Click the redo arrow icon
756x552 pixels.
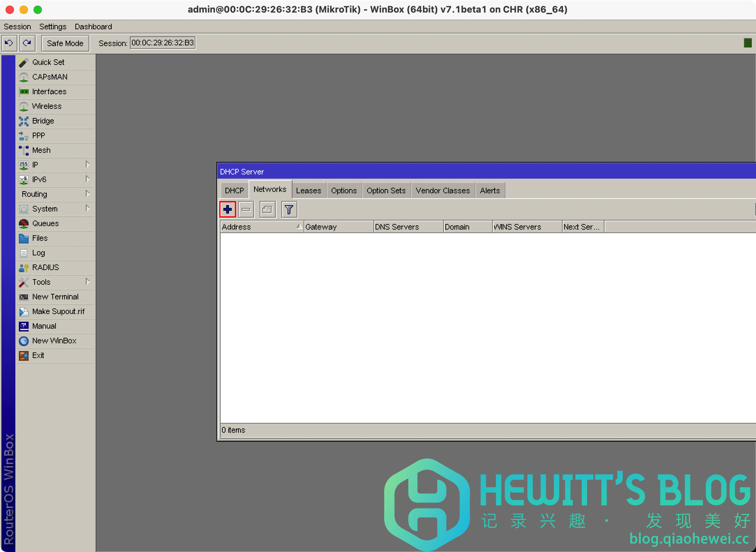27,43
